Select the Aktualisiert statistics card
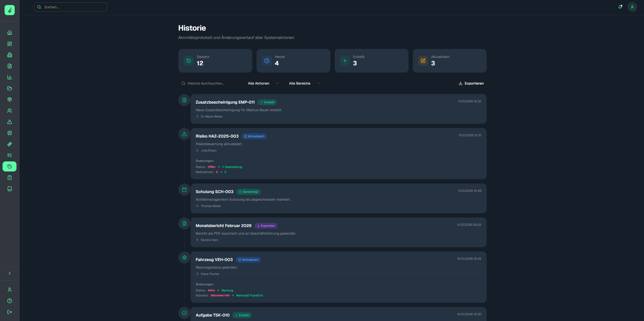644x321 pixels. tap(449, 61)
